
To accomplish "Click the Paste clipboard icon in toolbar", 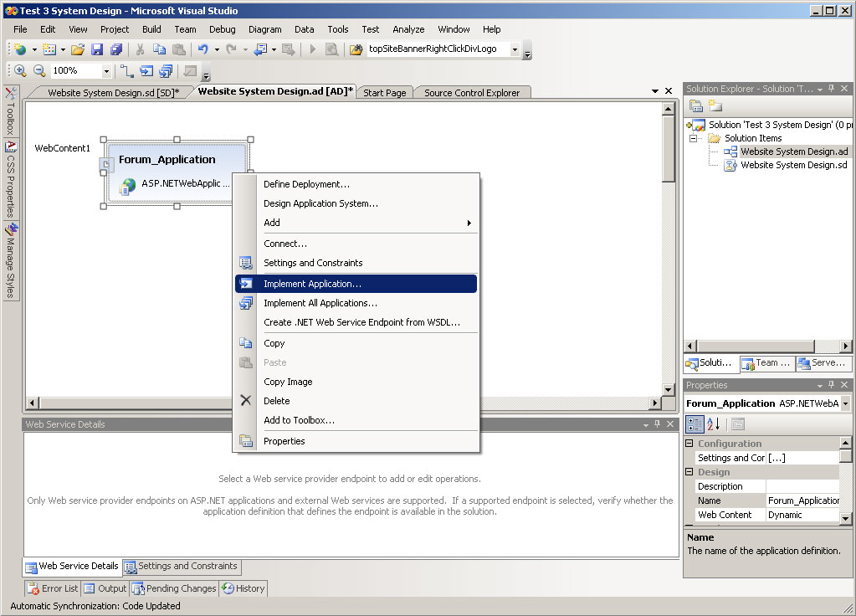I will pyautogui.click(x=178, y=49).
